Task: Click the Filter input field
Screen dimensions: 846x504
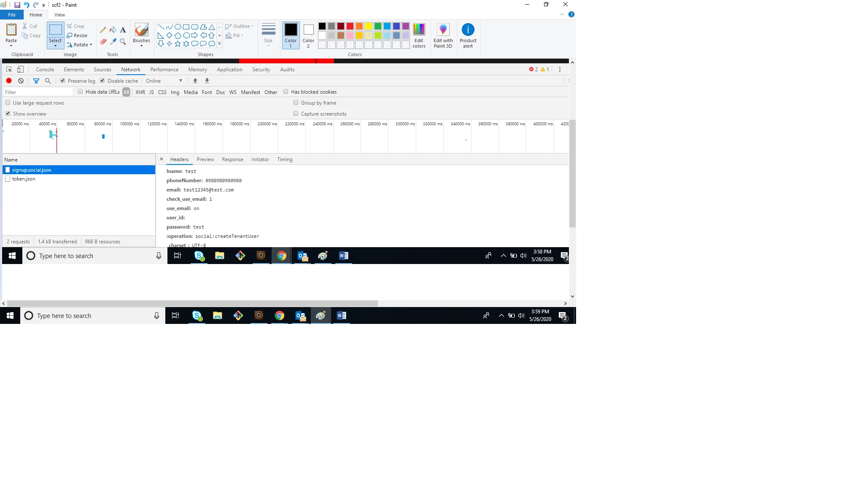Action: point(38,92)
